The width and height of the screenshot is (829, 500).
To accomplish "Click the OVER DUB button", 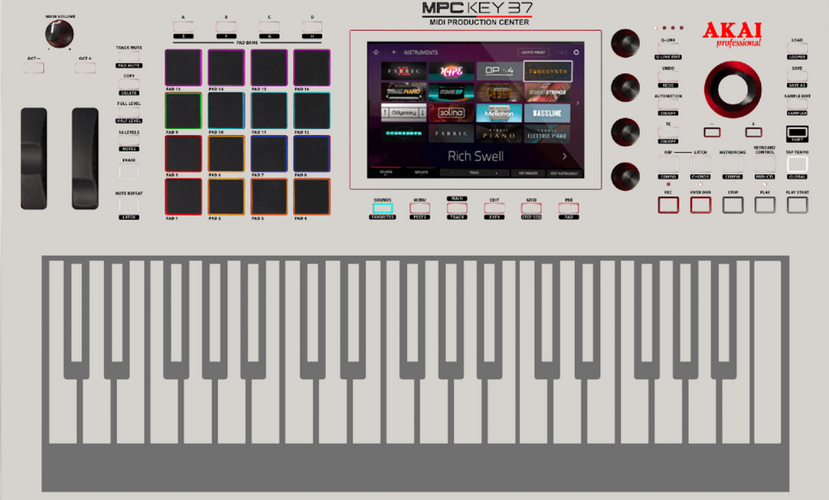I will (701, 205).
